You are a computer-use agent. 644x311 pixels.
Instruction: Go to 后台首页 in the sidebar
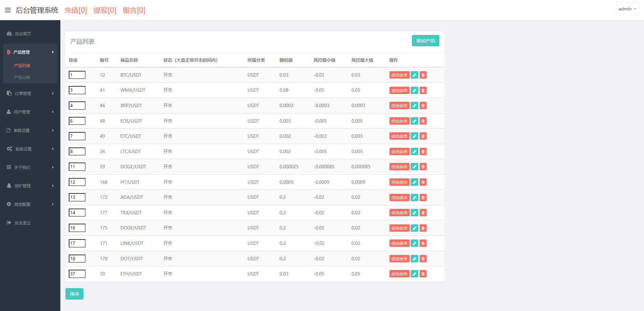23,34
